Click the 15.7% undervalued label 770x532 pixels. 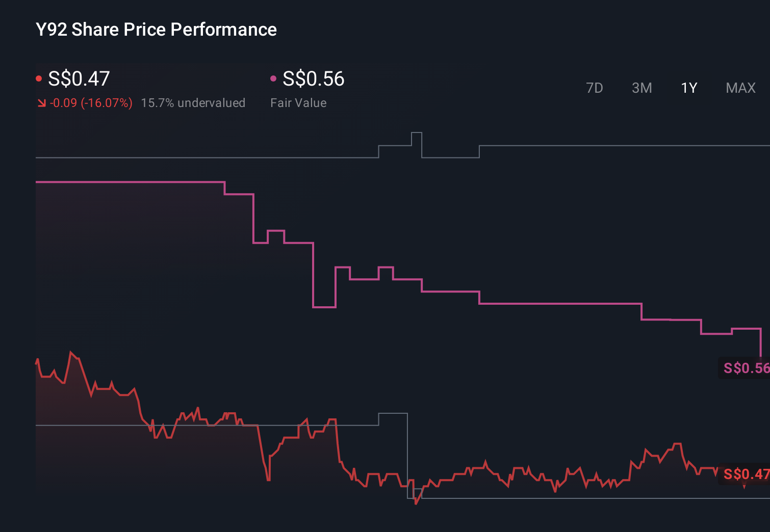[193, 102]
